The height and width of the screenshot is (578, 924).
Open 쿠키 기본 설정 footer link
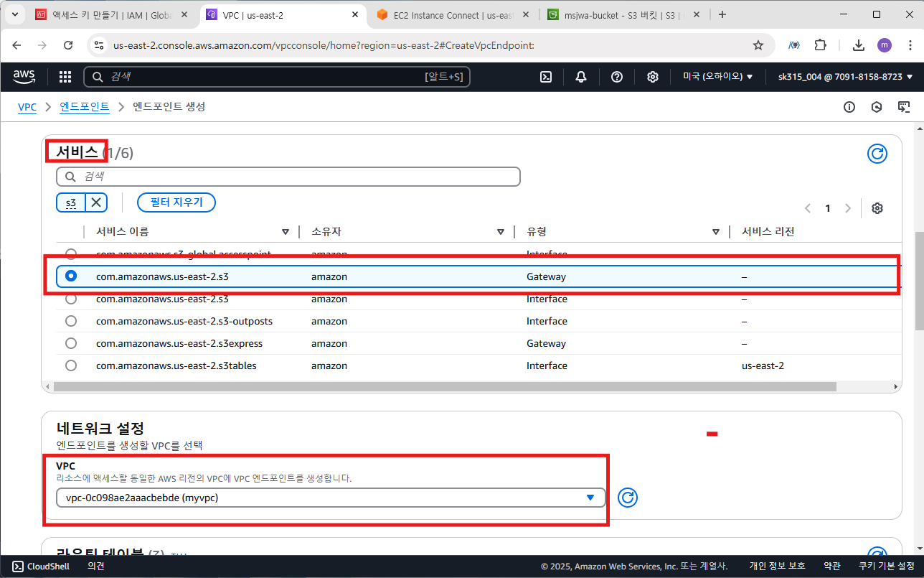pyautogui.click(x=887, y=566)
